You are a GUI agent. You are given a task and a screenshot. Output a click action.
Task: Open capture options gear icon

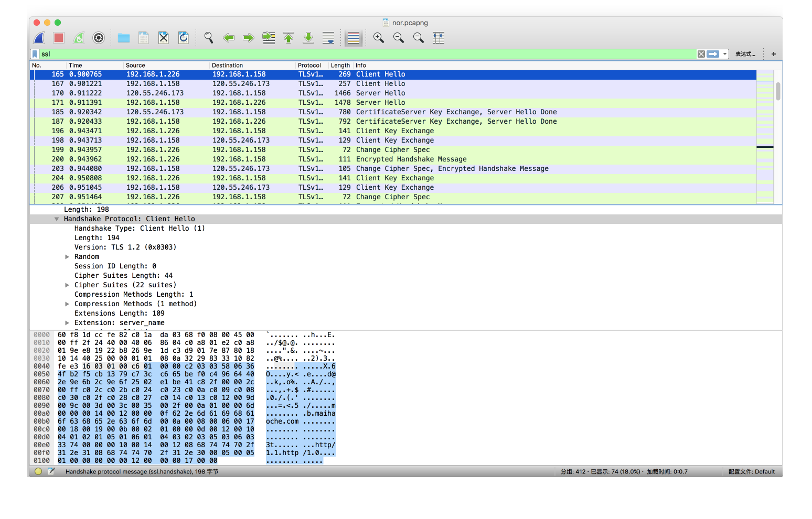[99, 38]
